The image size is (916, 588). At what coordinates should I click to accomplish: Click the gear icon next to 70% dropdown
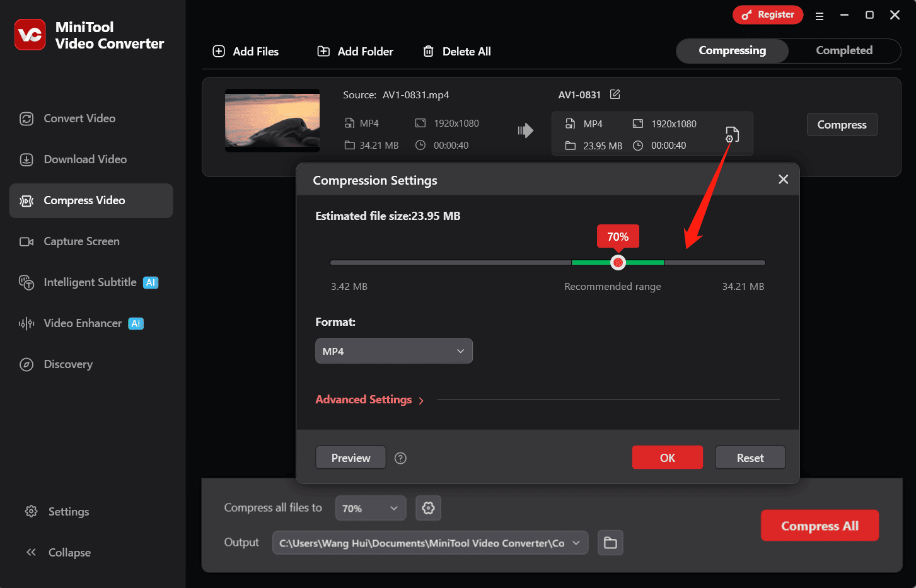tap(428, 508)
